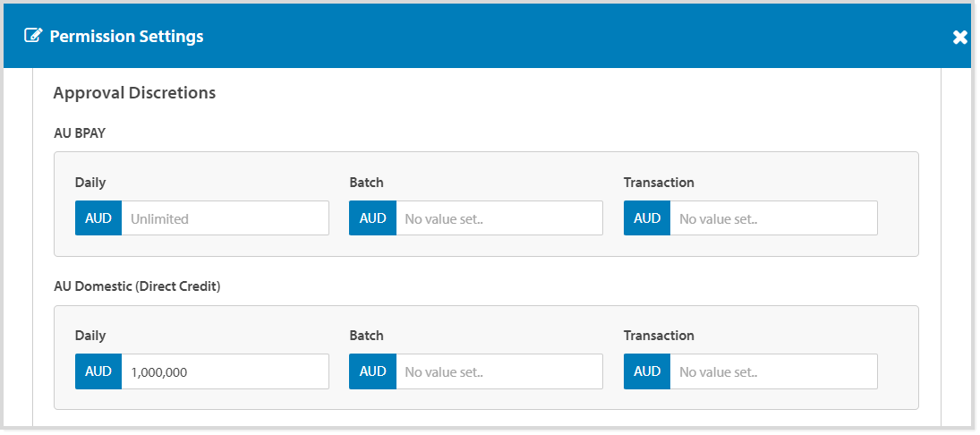Click the edit pencil icon in the header
Image resolution: width=980 pixels, height=435 pixels.
[33, 37]
